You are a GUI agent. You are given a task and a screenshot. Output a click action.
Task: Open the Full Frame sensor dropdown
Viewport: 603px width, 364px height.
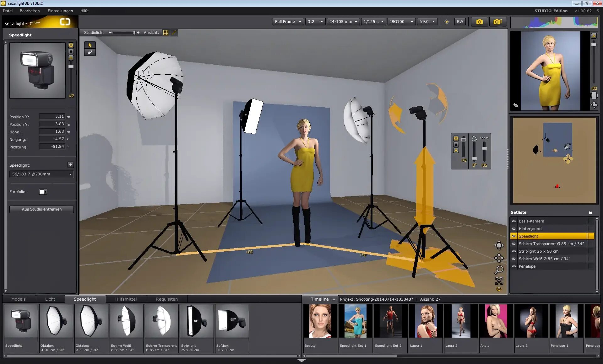click(288, 22)
